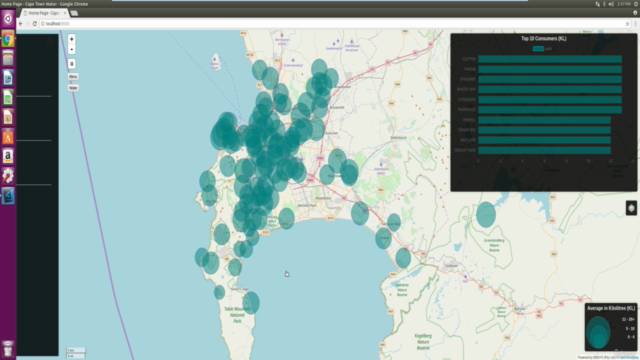Go forward in Chrome
Viewport: 640px width, 360px height.
(x=28, y=24)
